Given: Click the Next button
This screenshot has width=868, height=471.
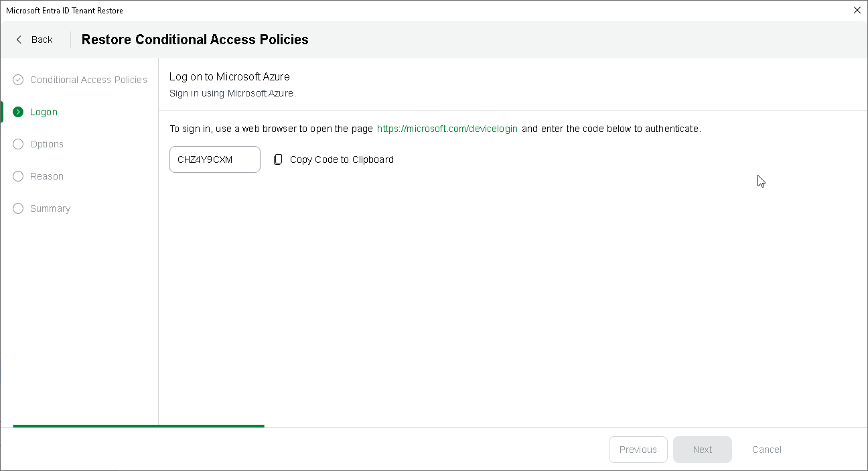Looking at the screenshot, I should (702, 450).
